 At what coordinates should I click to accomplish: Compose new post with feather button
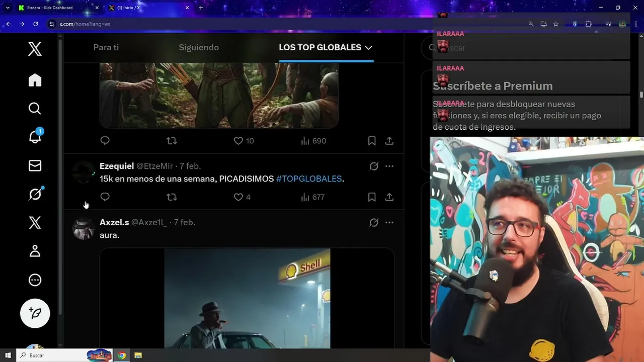tap(35, 313)
